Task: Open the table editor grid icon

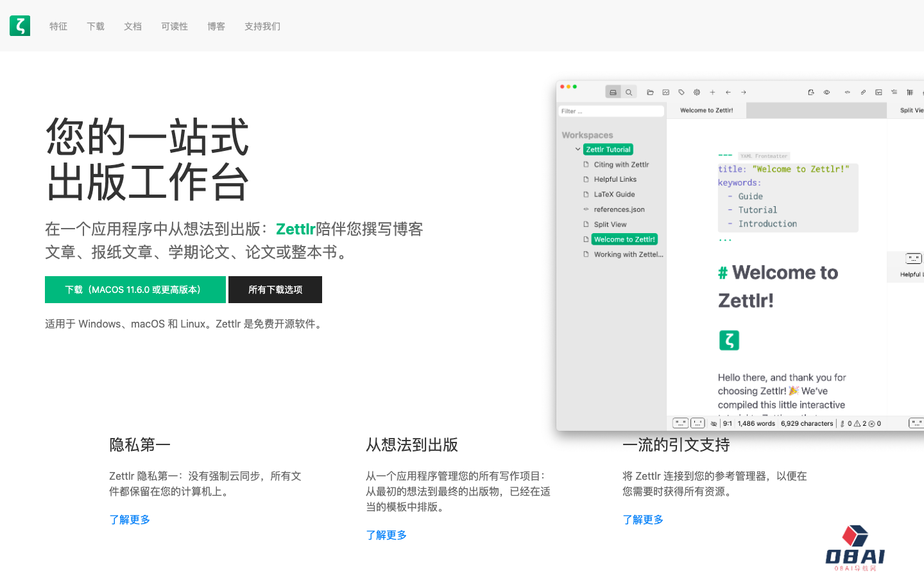Action: (910, 92)
